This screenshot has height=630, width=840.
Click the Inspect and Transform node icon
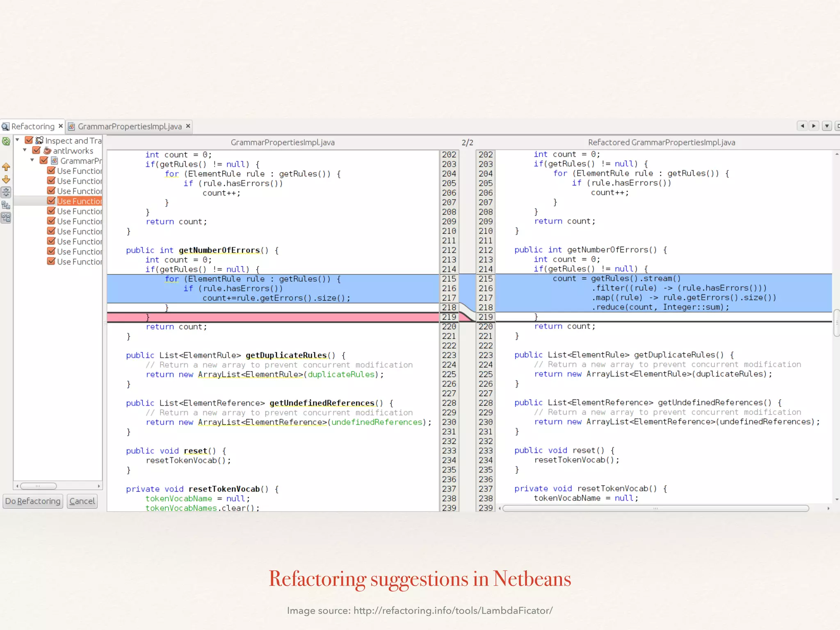39,141
